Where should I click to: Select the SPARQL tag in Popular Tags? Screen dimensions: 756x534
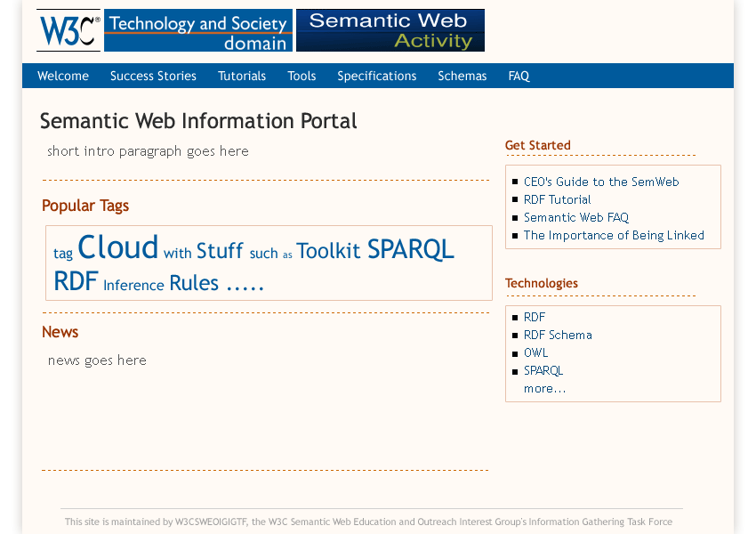tap(410, 249)
